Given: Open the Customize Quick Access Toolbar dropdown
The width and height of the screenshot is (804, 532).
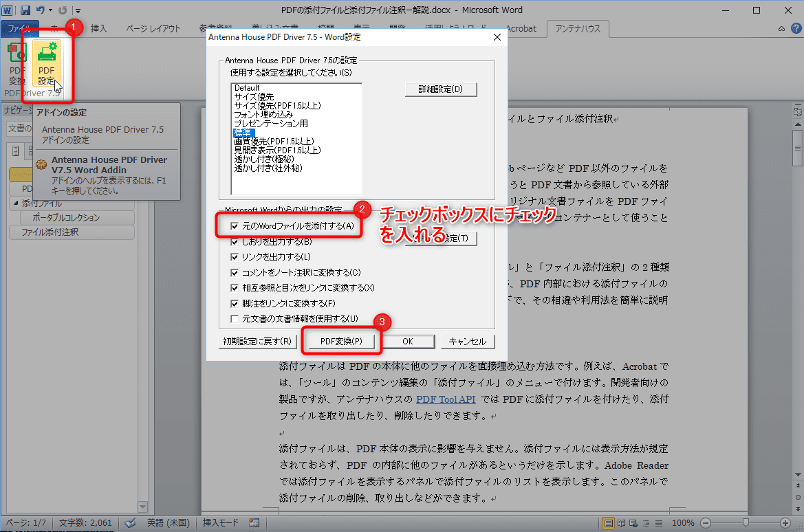Looking at the screenshot, I should 78,11.
